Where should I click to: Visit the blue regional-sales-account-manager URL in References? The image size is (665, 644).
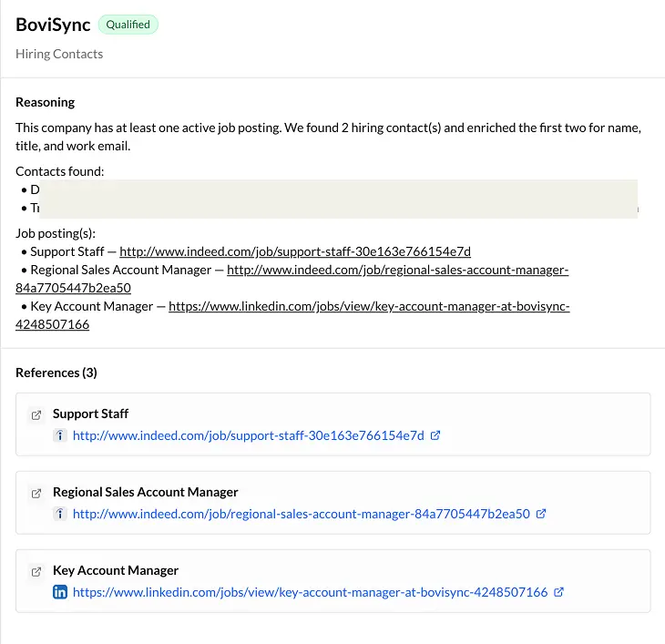point(301,514)
